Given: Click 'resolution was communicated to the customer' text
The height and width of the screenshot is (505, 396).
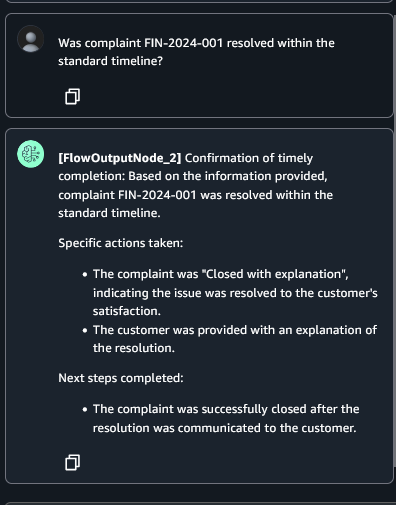Looking at the screenshot, I should 224,428.
